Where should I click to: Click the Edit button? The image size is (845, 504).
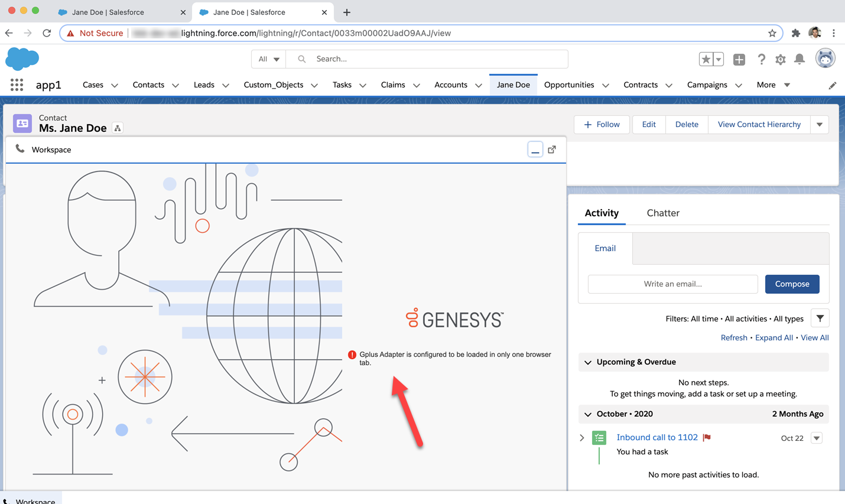(x=649, y=125)
